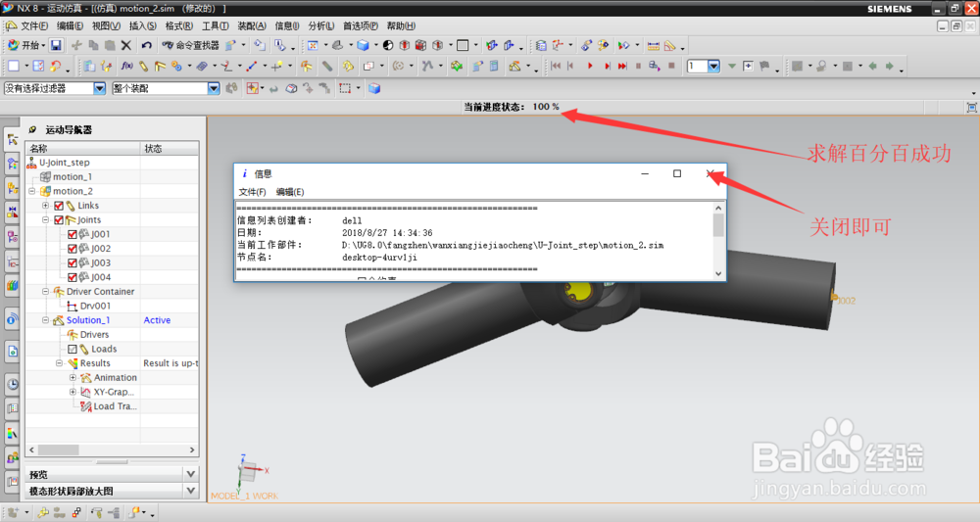Image resolution: width=980 pixels, height=522 pixels.
Task: Toggle the J002 joint checkbox
Action: coord(72,249)
